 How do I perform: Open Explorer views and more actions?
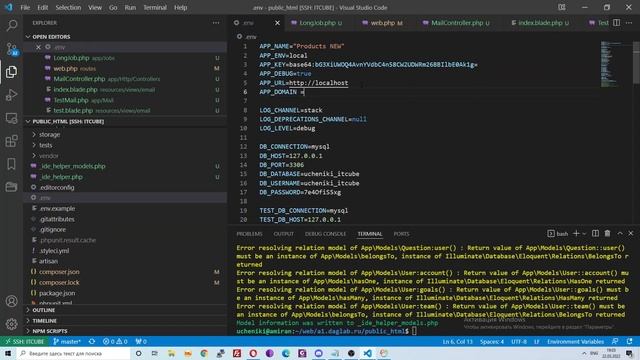[x=216, y=23]
